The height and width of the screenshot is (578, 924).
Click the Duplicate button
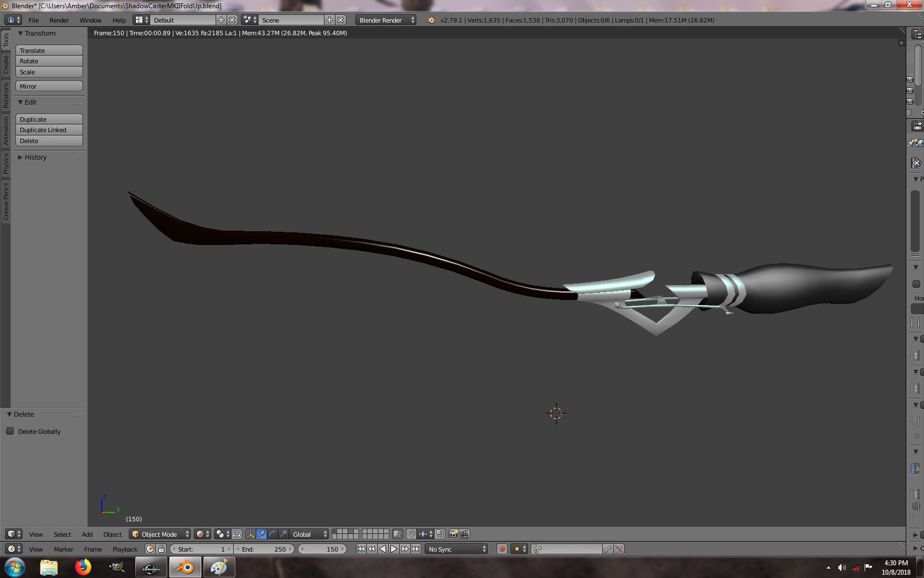coord(49,119)
